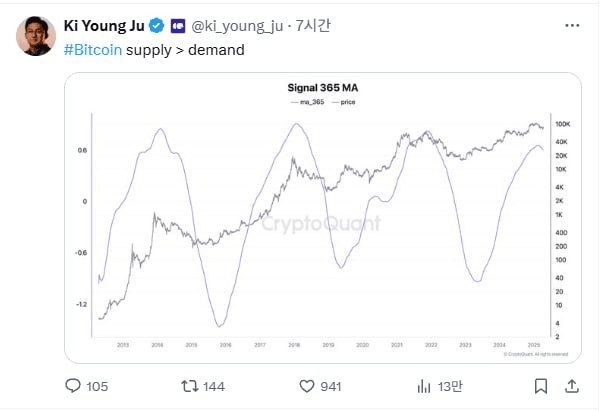Click Ki Young Ju's profile avatar
605x411 pixels.
coord(36,34)
